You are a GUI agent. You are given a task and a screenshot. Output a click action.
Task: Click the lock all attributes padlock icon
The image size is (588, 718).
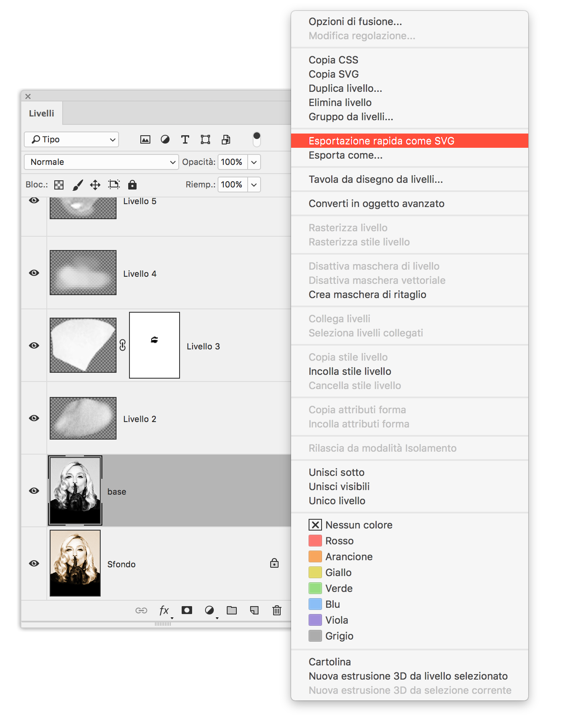pyautogui.click(x=132, y=185)
